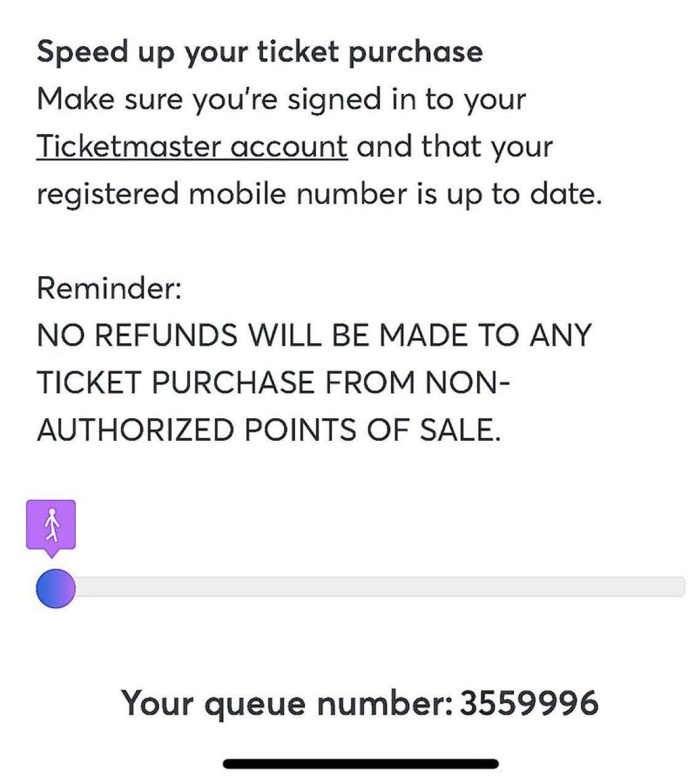The width and height of the screenshot is (694, 784).
Task: Click the 'TICKET PURCHASE FROM NON-' line
Action: pyautogui.click(x=273, y=382)
